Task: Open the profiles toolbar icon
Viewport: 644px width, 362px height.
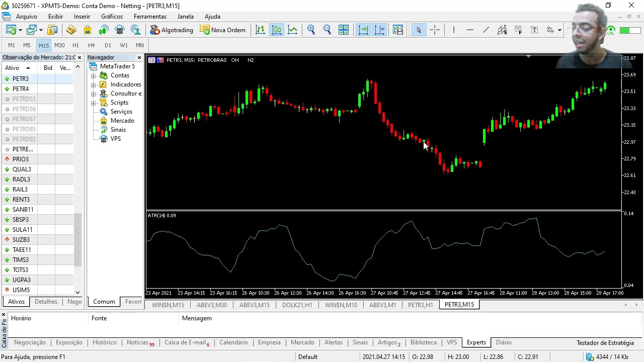Action: click(33, 30)
